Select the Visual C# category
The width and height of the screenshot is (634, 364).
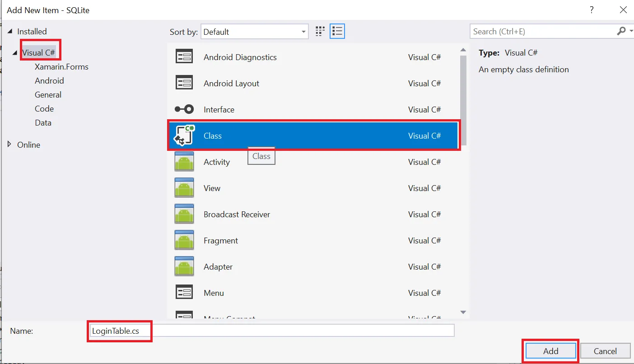pos(39,52)
